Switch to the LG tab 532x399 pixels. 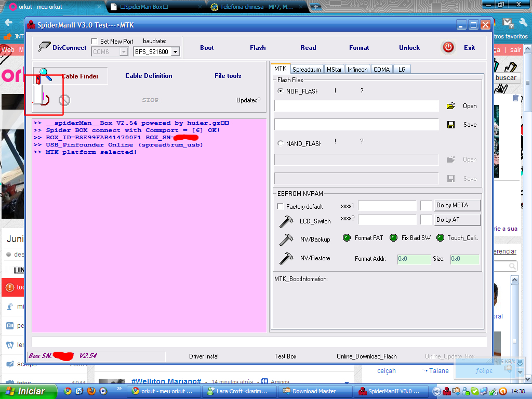click(x=402, y=69)
